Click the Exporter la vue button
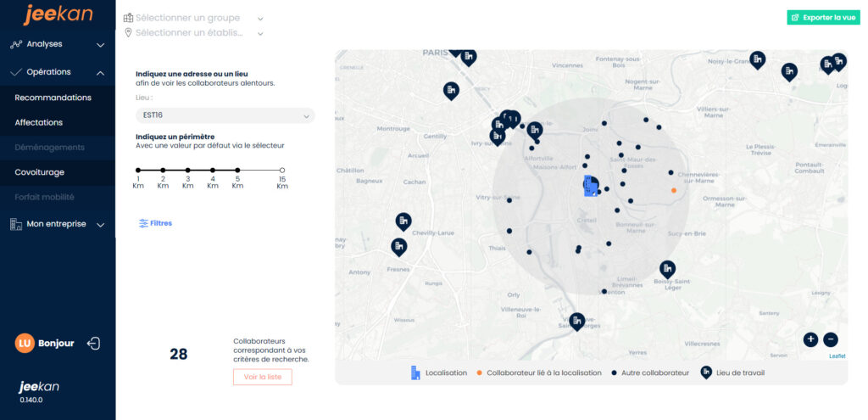Image resolution: width=868 pixels, height=420 pixels. pos(822,17)
